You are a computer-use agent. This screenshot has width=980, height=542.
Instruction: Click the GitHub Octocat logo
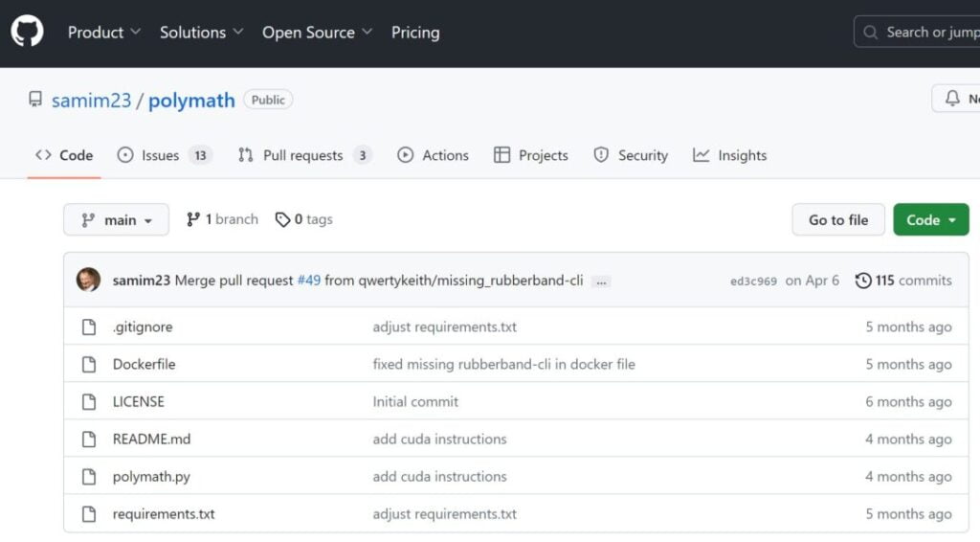pyautogui.click(x=27, y=32)
